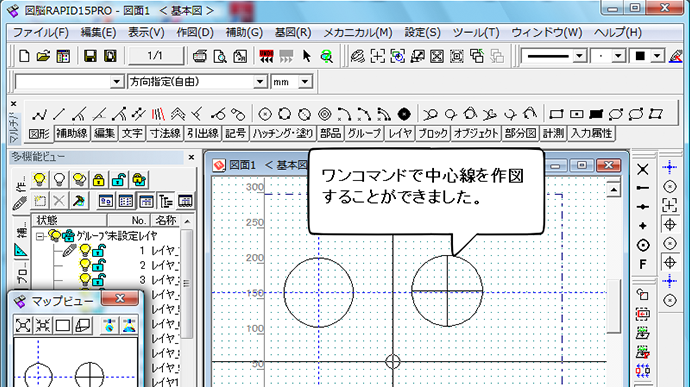Select the arrow pointer tool
Viewport: 690px width, 387px height.
tap(307, 56)
